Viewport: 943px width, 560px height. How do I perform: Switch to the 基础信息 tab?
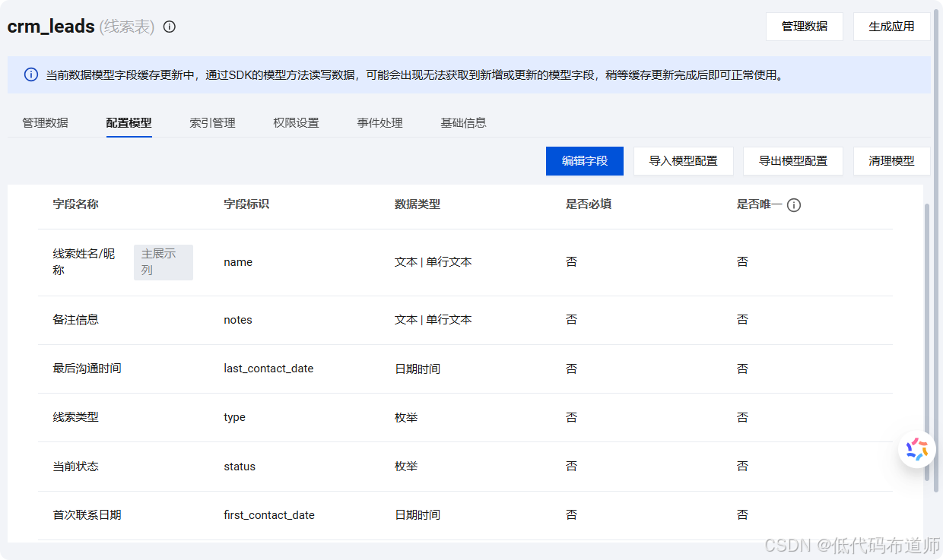[464, 122]
